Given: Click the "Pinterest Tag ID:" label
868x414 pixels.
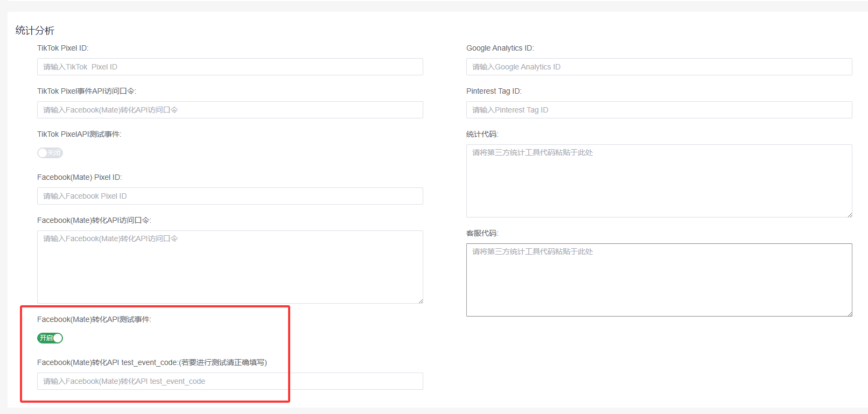Looking at the screenshot, I should click(x=494, y=91).
